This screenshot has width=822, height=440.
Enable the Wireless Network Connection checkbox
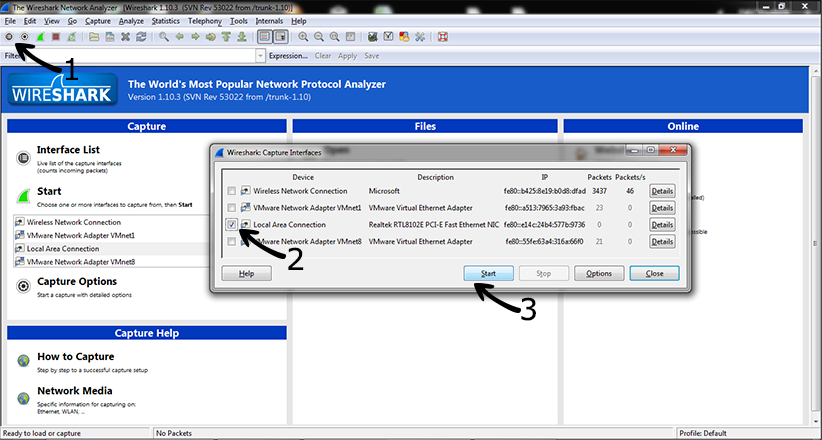click(232, 191)
